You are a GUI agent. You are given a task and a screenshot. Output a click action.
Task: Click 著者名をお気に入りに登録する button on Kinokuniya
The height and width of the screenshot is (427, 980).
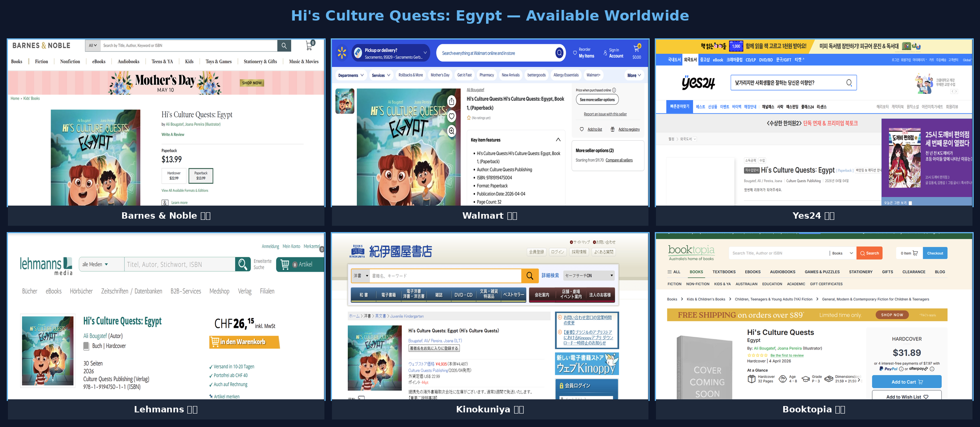434,348
